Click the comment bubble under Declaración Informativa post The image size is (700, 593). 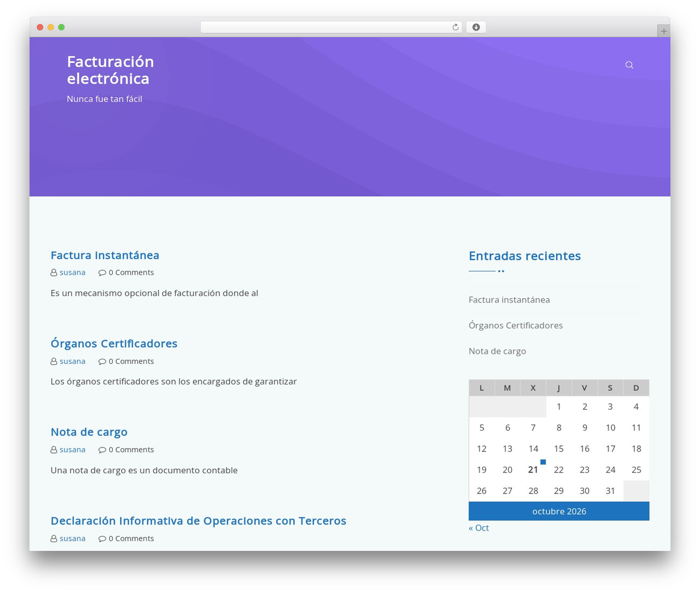coord(102,539)
